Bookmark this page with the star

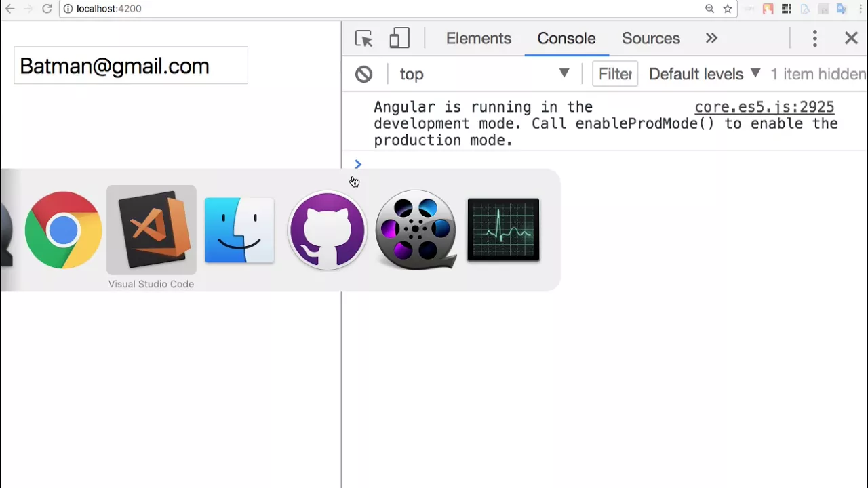click(x=728, y=9)
